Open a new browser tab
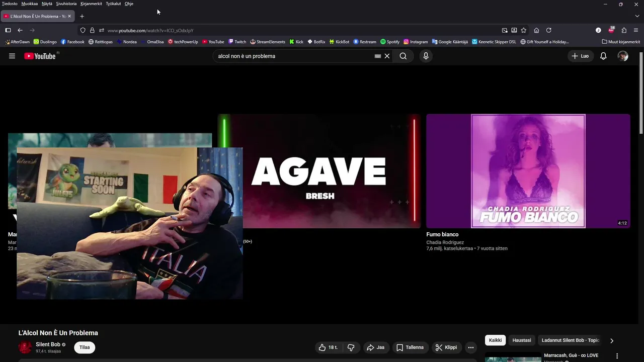Screen dimensions: 644x362 [82, 16]
